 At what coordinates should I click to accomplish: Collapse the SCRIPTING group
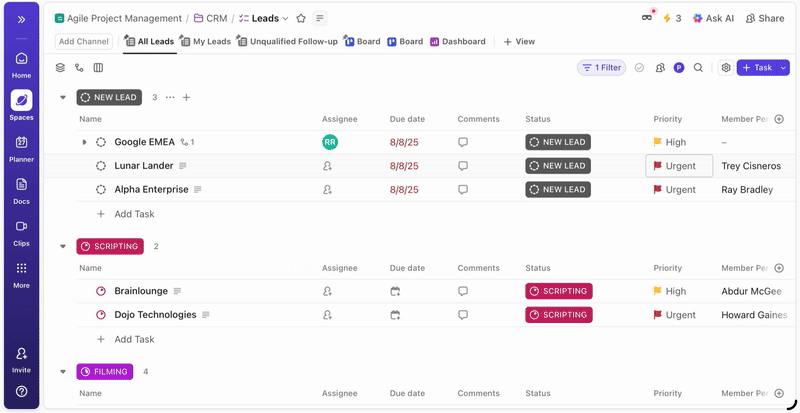click(63, 247)
